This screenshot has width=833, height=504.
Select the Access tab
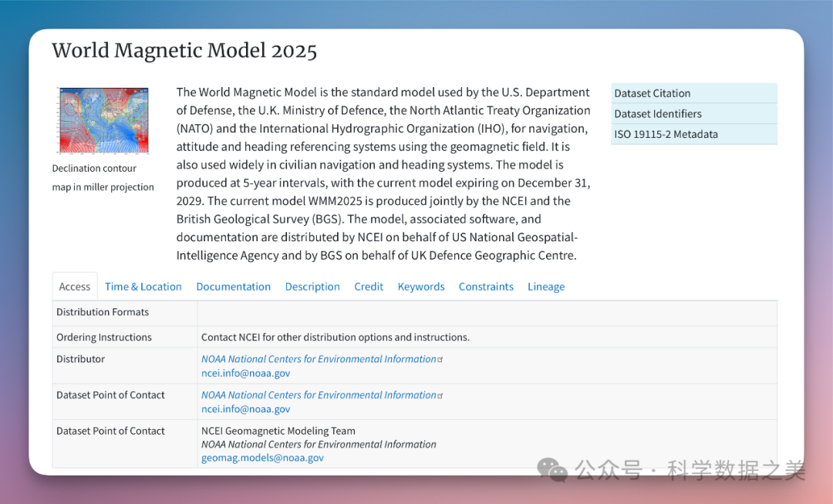pyautogui.click(x=75, y=287)
